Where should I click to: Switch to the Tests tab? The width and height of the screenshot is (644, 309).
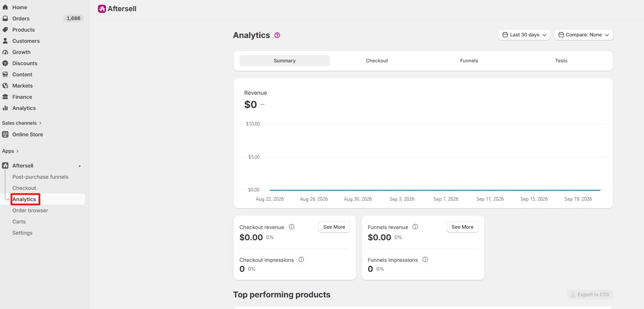pos(561,61)
